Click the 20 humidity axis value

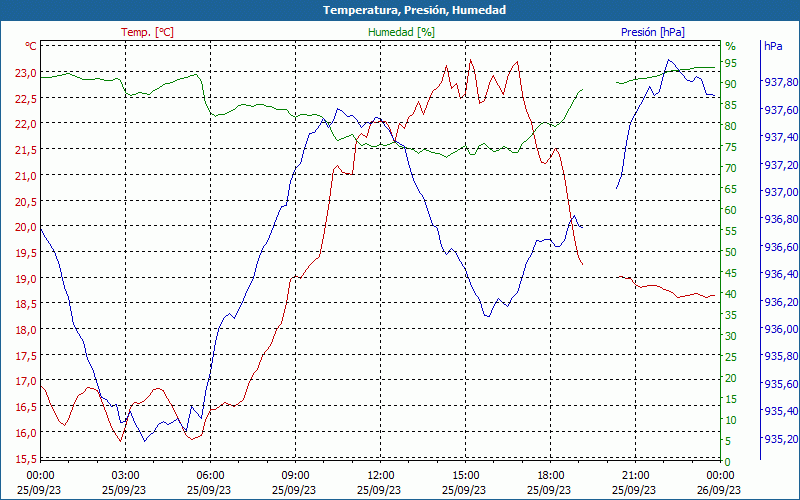tap(731, 378)
